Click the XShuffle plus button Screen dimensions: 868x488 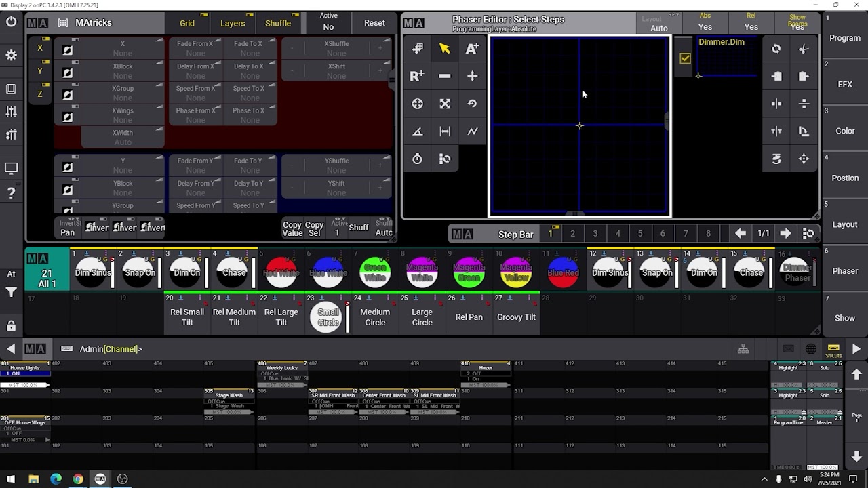click(380, 48)
